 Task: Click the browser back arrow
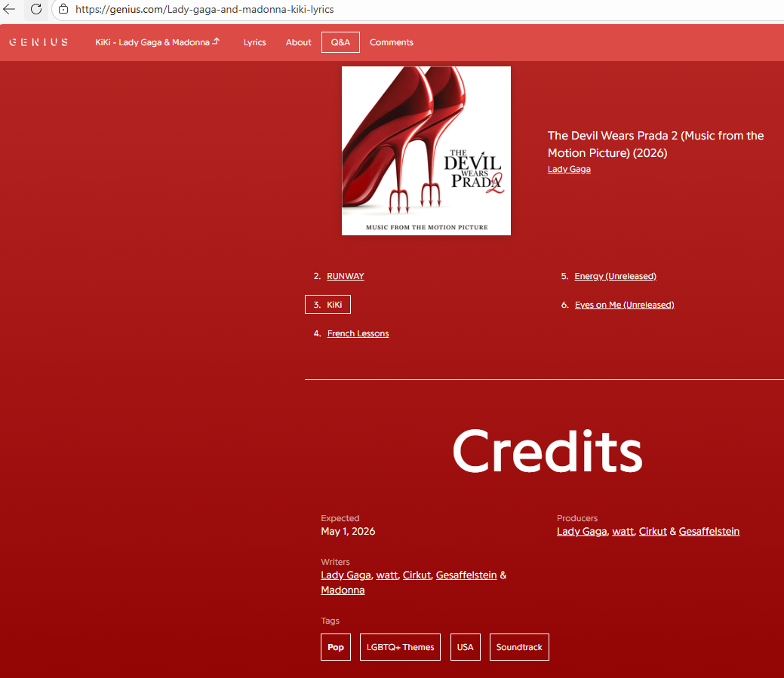tap(10, 10)
